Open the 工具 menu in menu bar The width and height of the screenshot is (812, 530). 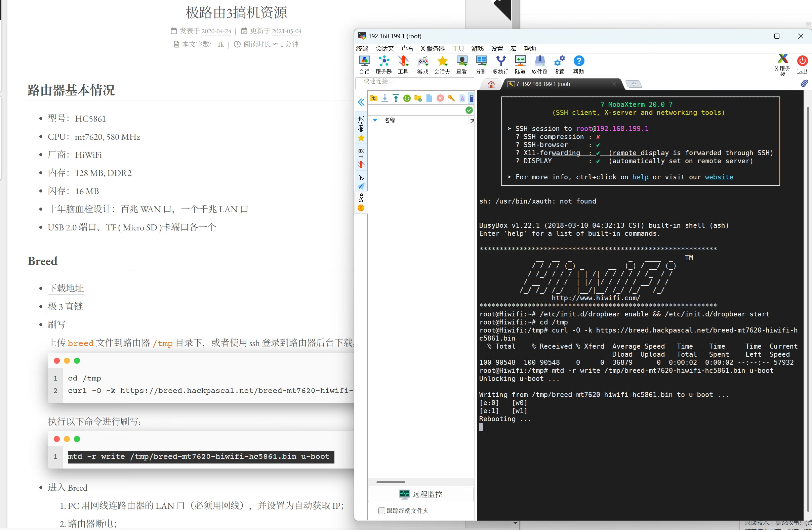(x=458, y=48)
